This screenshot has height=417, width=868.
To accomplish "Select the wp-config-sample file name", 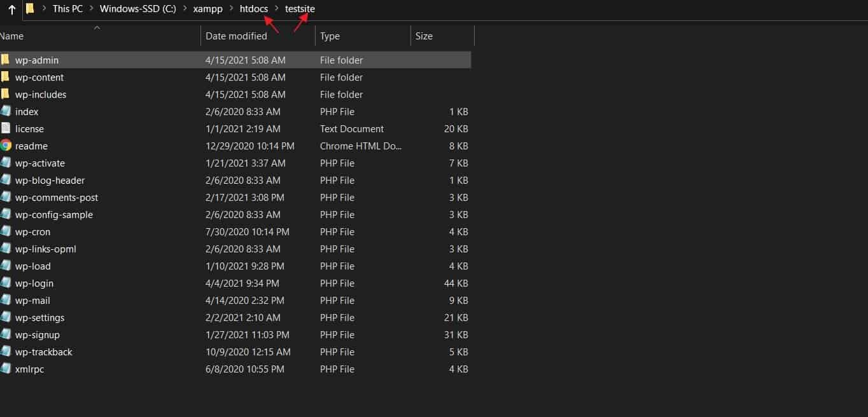I will pos(54,215).
